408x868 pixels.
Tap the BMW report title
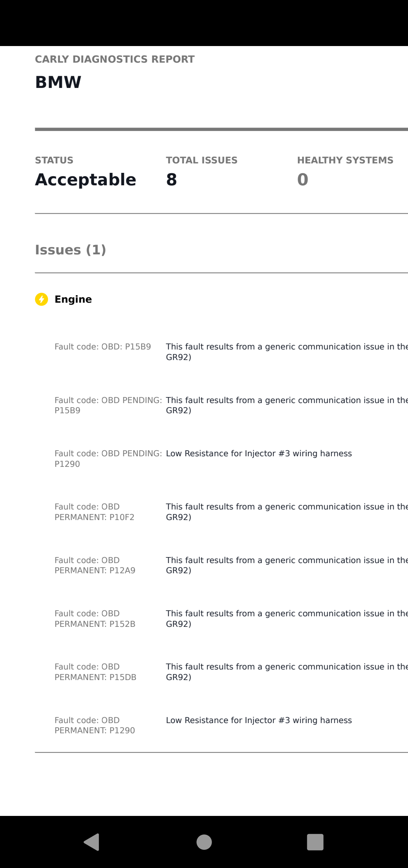(x=58, y=82)
